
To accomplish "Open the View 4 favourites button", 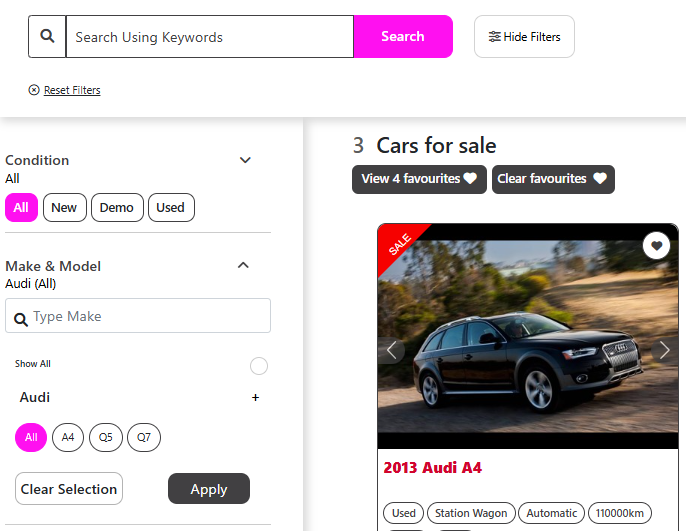I will click(x=419, y=179).
